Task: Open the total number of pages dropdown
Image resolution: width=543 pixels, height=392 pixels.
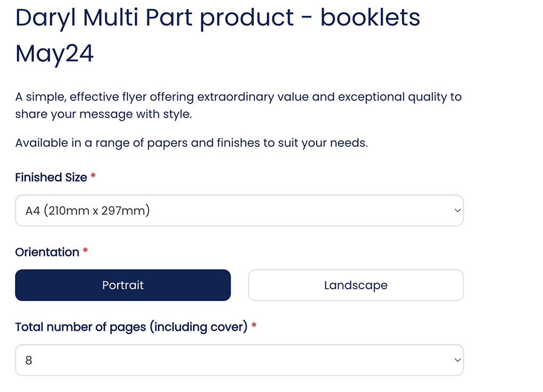Action: tap(239, 360)
